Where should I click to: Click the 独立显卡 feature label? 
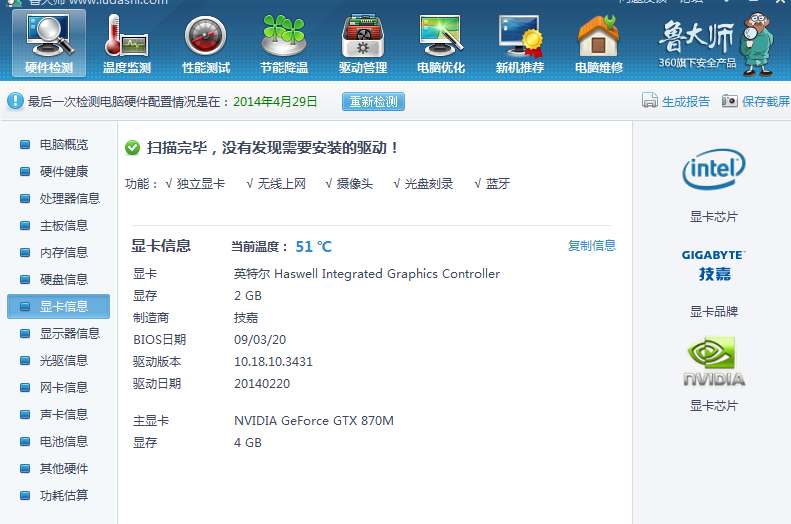pos(201,184)
